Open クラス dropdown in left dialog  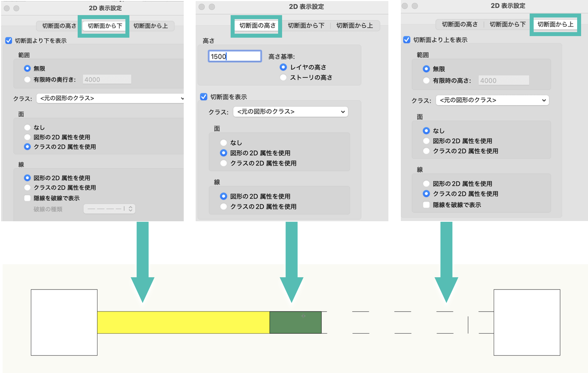[110, 98]
